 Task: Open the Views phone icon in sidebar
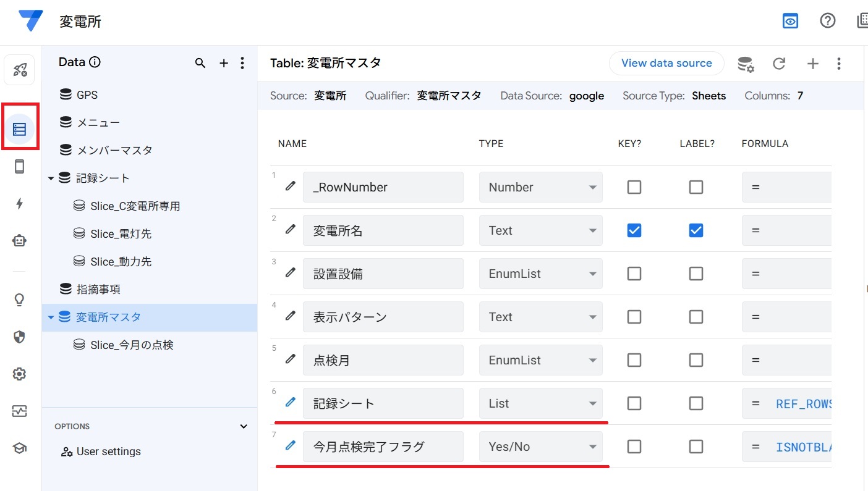click(x=20, y=166)
